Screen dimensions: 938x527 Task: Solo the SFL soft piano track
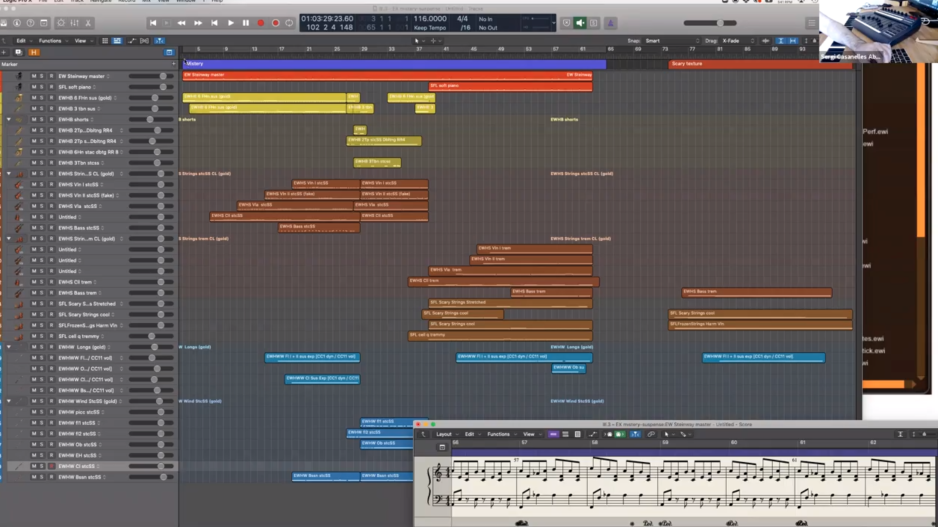(42, 87)
